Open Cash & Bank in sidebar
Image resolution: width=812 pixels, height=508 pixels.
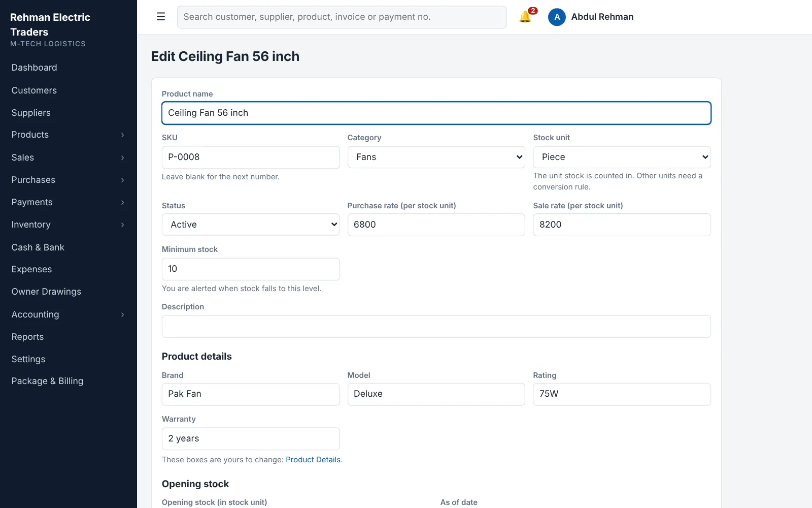[x=38, y=247]
